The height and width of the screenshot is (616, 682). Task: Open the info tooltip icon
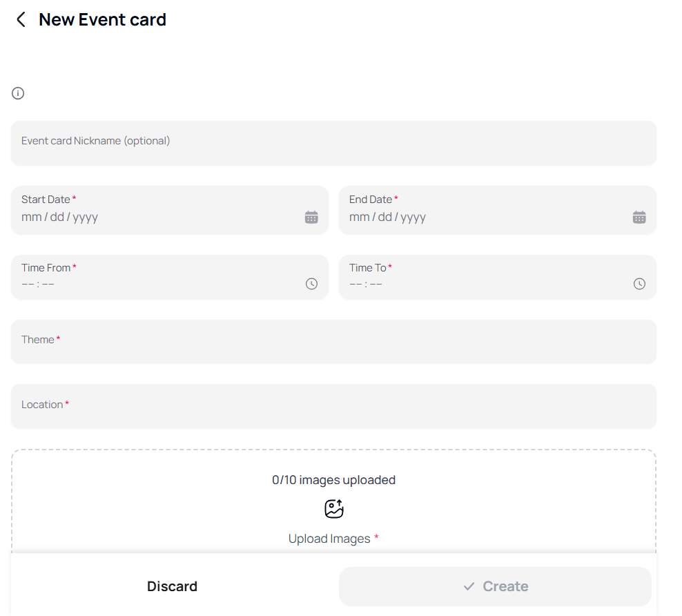17,93
